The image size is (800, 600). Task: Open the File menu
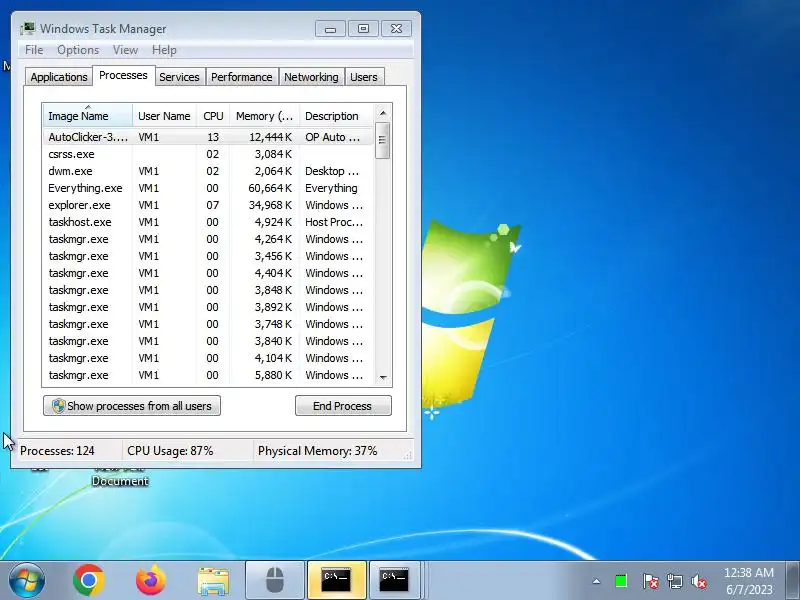point(34,50)
